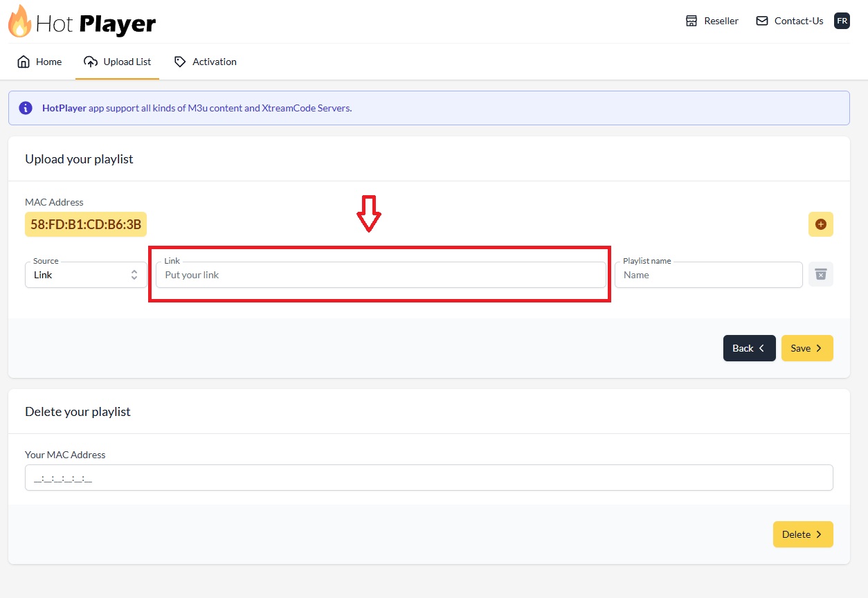Open the Upload List tab

pos(118,62)
